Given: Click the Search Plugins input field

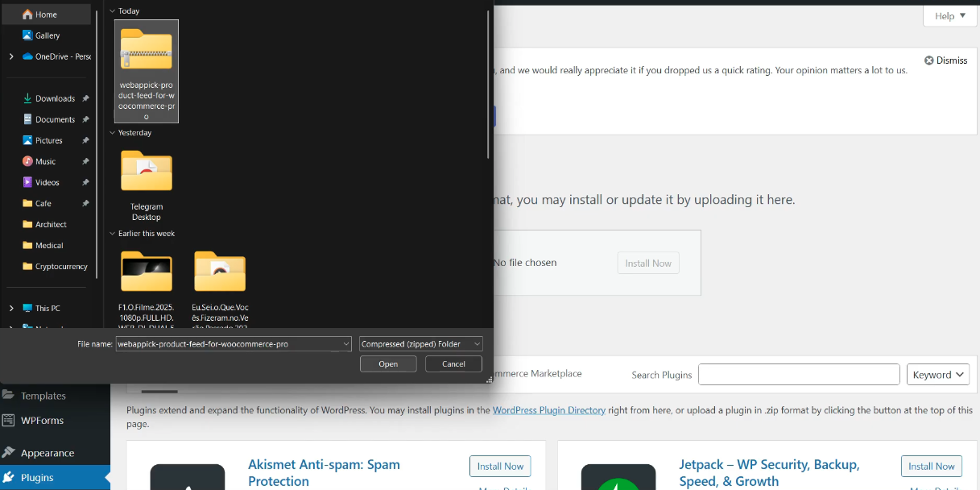Looking at the screenshot, I should (798, 375).
